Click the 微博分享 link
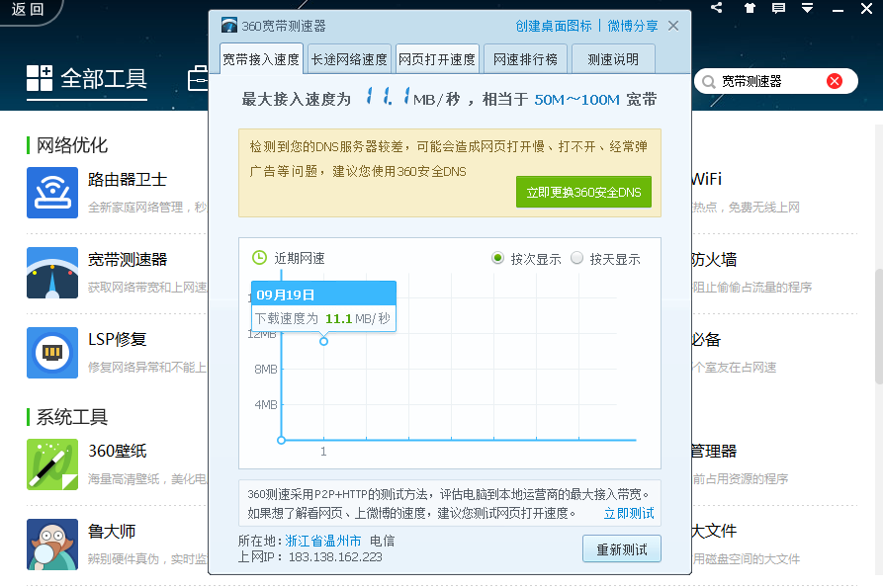The image size is (883, 588). coord(633,26)
